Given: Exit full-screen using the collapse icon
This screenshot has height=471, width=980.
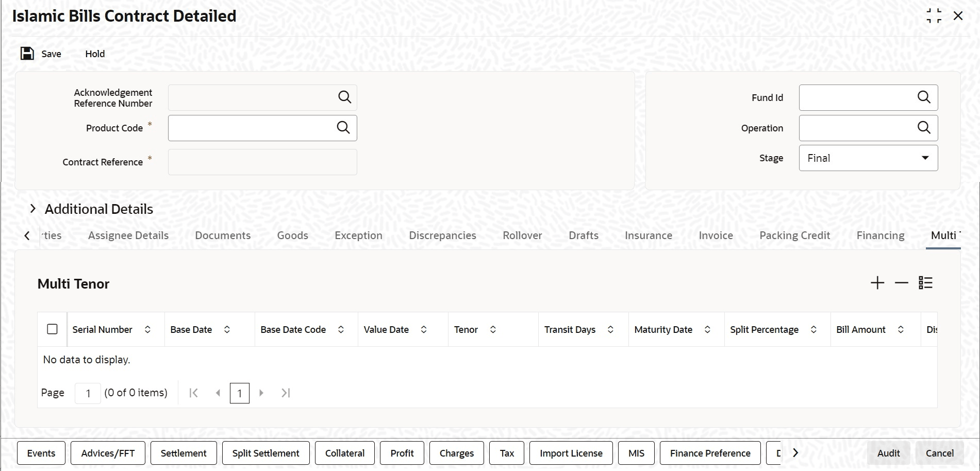Looking at the screenshot, I should 934,16.
